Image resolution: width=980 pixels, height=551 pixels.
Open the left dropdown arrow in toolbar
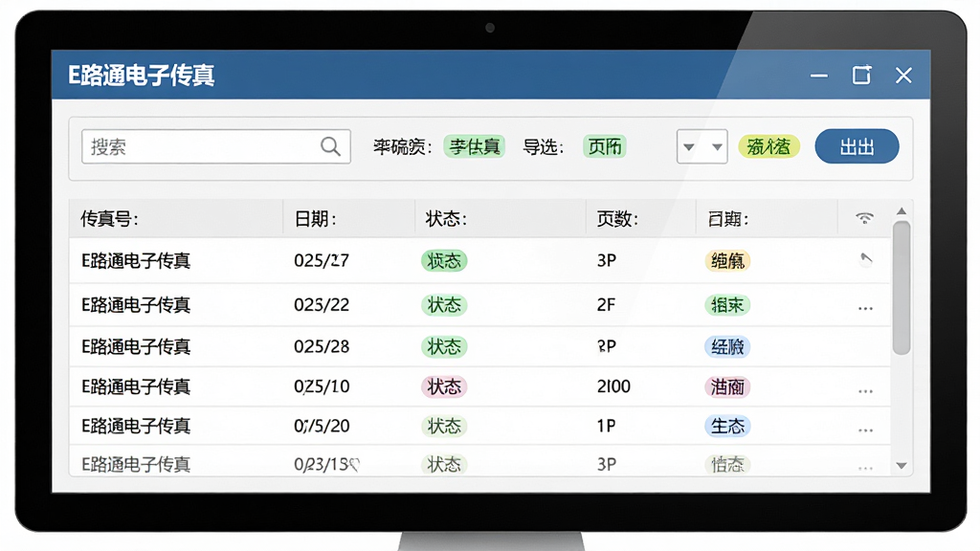click(x=689, y=147)
